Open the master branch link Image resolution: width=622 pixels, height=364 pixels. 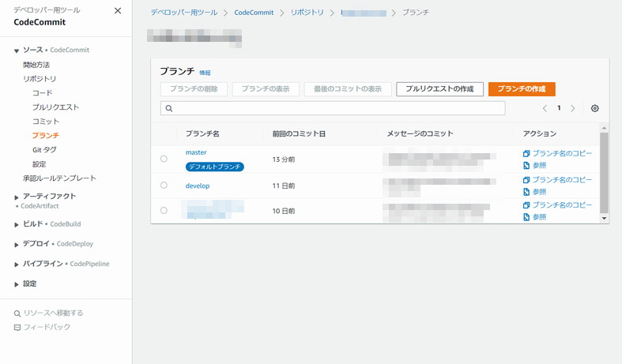tap(196, 152)
